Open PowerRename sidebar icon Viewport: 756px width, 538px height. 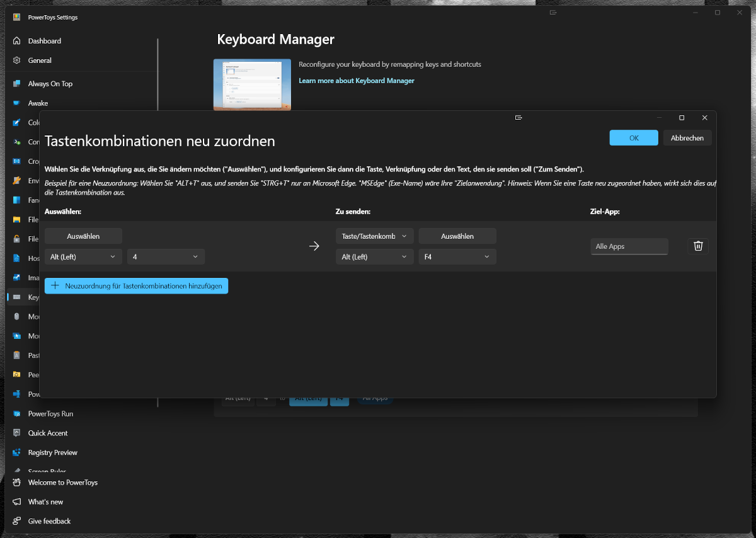[17, 394]
